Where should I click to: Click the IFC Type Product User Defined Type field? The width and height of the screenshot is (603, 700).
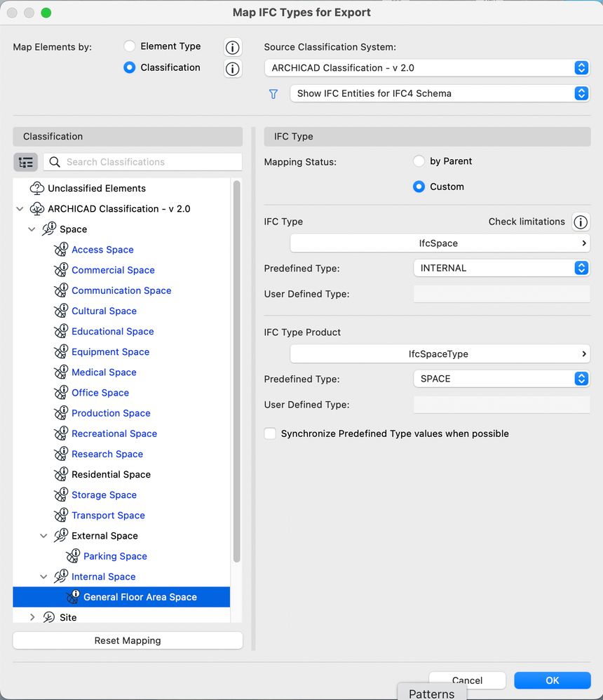pyautogui.click(x=501, y=405)
